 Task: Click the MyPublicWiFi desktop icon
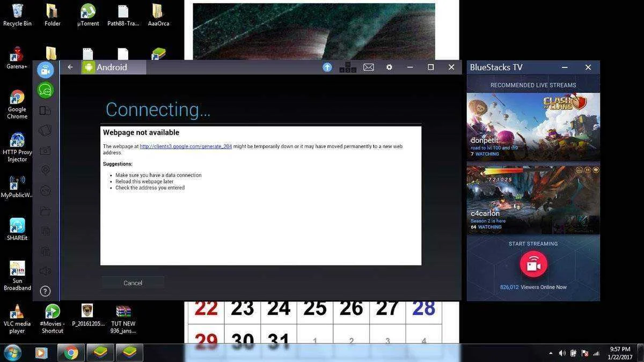17,187
